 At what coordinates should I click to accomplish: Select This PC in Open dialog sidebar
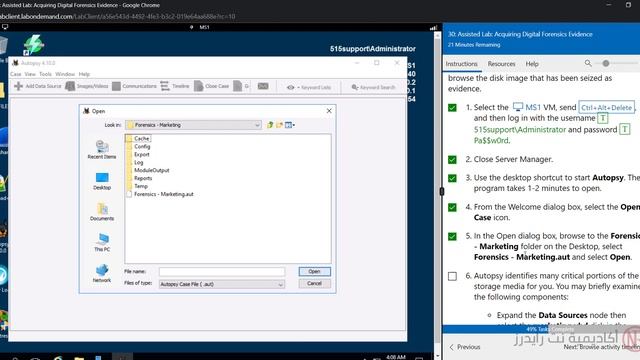tap(102, 242)
